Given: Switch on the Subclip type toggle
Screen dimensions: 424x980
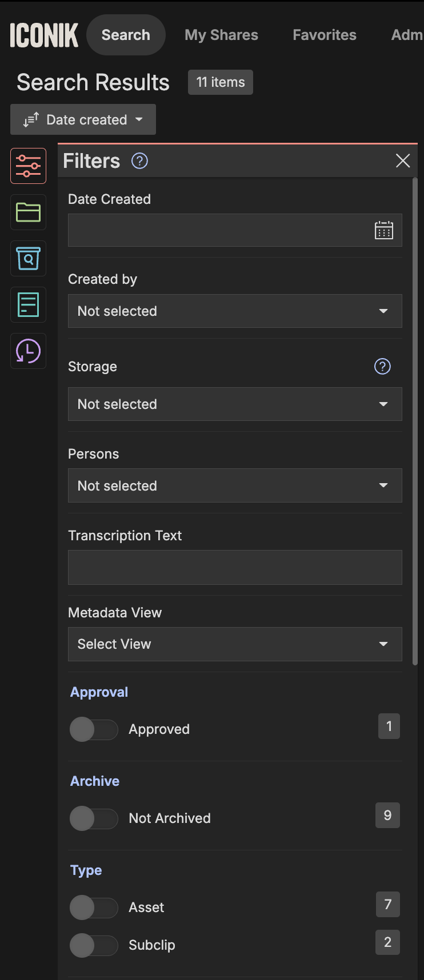Looking at the screenshot, I should 94,945.
